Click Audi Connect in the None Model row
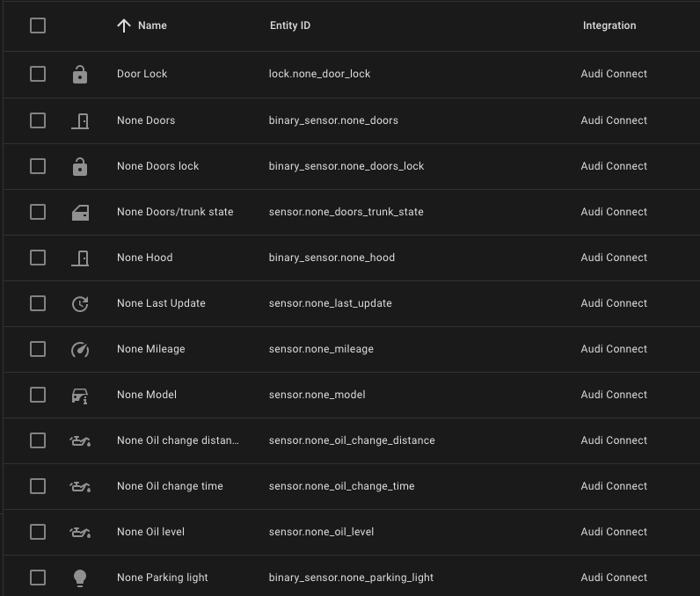This screenshot has height=596, width=700. point(614,395)
